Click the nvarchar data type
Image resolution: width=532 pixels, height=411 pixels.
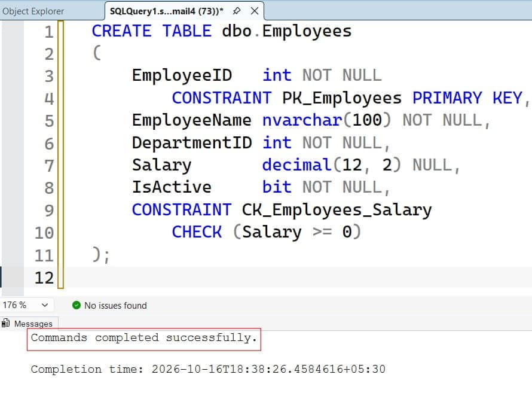tap(302, 120)
